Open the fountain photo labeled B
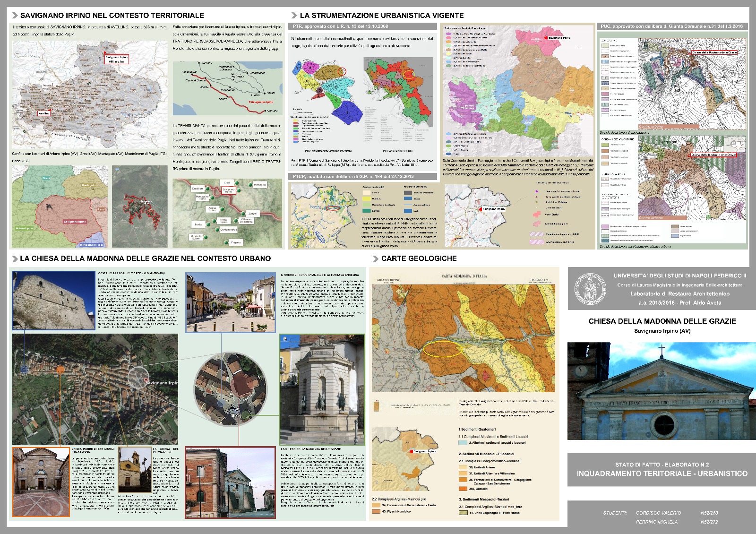Viewport: 756px width, 534px height. [322, 390]
